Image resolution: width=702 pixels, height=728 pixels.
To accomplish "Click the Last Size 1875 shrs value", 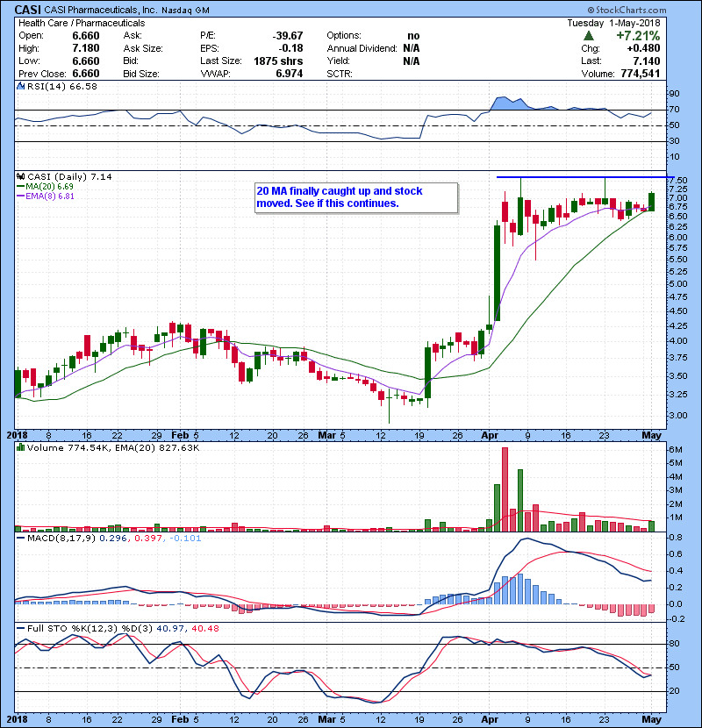I will point(278,61).
